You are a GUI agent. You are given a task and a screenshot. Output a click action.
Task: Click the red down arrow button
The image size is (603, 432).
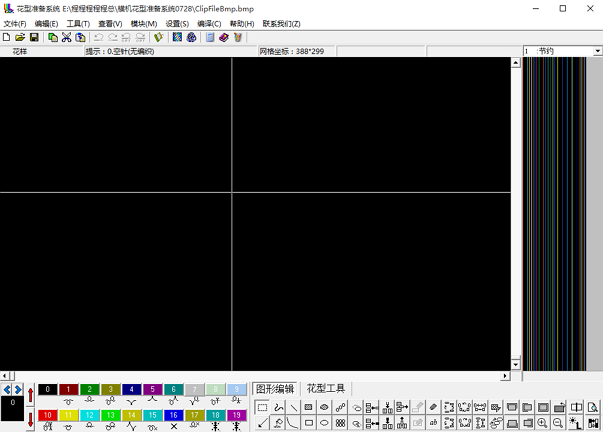pyautogui.click(x=31, y=420)
